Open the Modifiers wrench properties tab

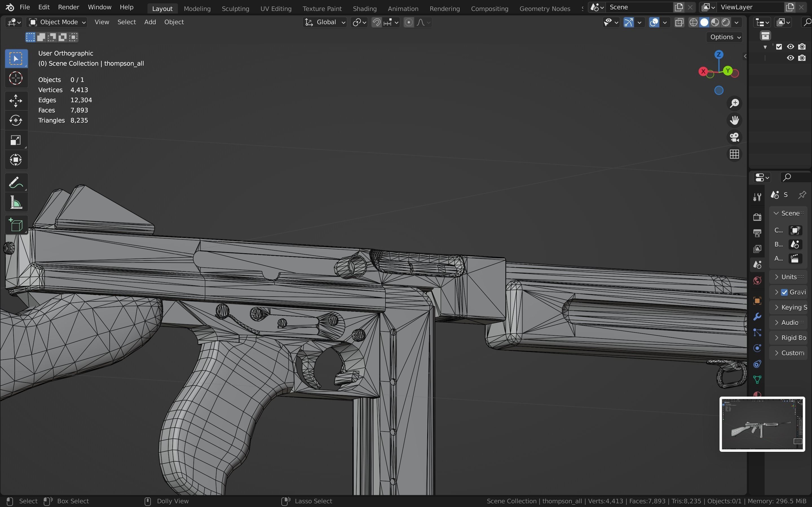click(757, 317)
